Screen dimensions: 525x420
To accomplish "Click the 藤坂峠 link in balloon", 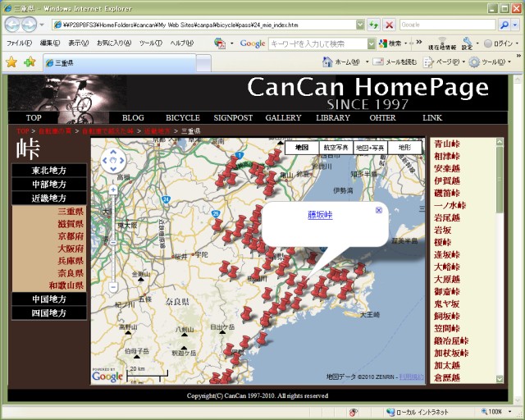I will click(x=320, y=215).
